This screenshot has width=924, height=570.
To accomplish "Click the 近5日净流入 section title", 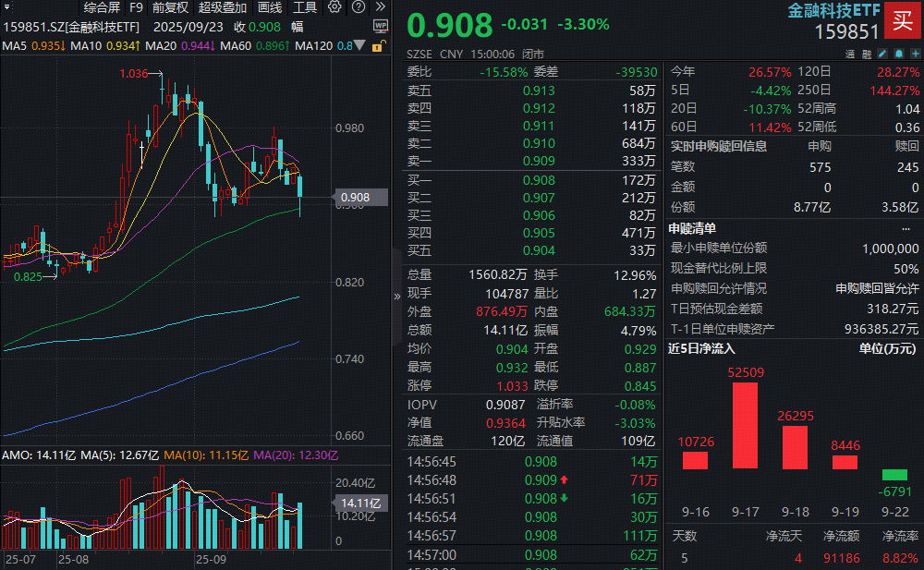I will 701,349.
